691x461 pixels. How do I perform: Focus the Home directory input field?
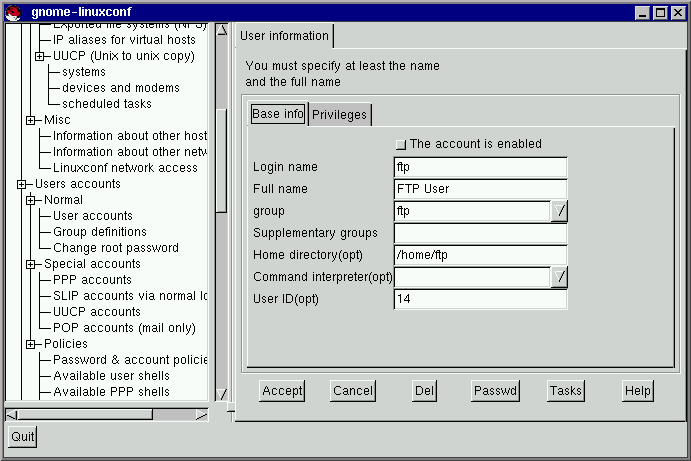tap(481, 255)
